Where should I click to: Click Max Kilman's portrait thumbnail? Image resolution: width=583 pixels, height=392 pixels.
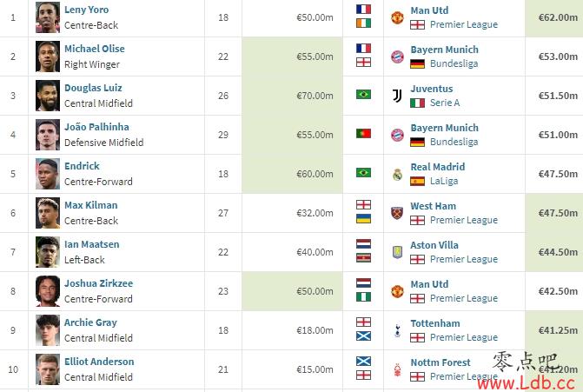(x=48, y=213)
